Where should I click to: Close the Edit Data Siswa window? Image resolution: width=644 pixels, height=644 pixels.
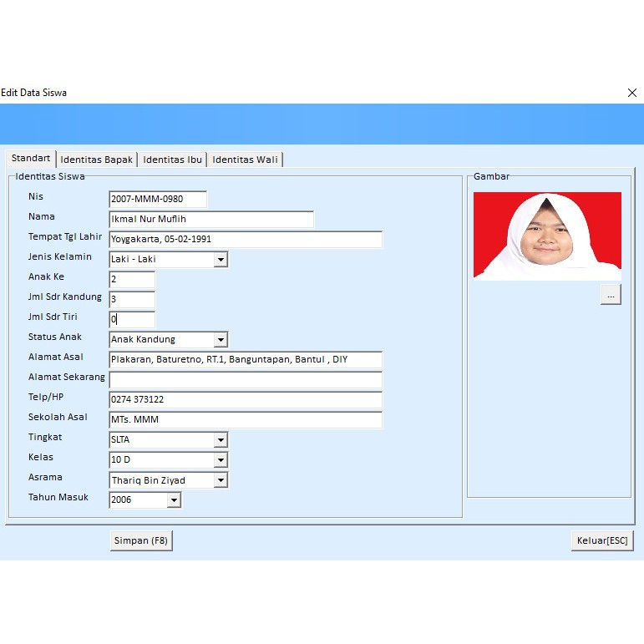[x=631, y=93]
